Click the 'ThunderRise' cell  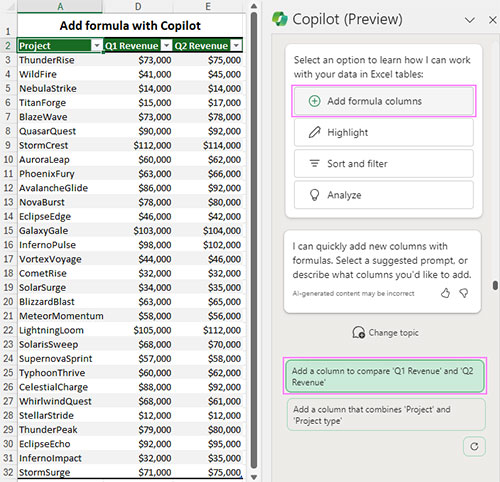60,60
